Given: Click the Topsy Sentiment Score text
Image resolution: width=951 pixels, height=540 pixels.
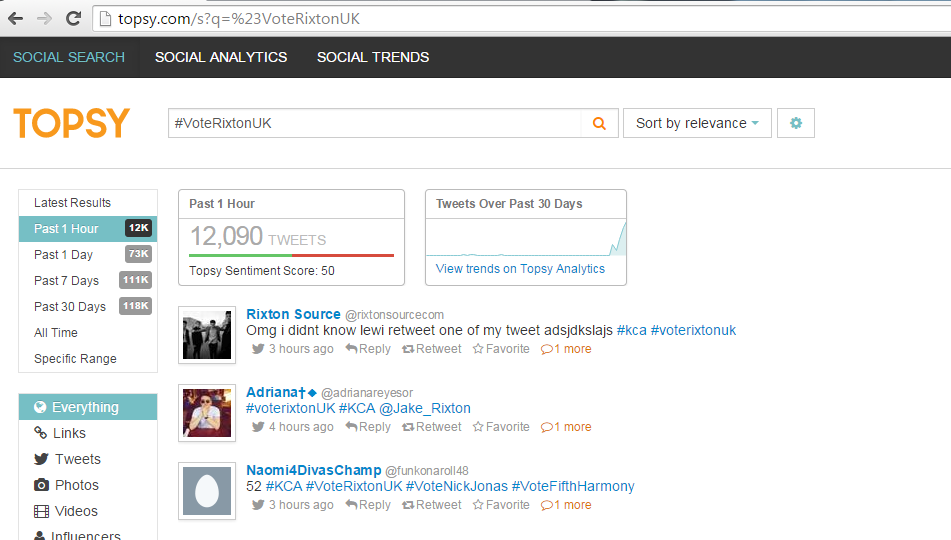Looking at the screenshot, I should 261,271.
